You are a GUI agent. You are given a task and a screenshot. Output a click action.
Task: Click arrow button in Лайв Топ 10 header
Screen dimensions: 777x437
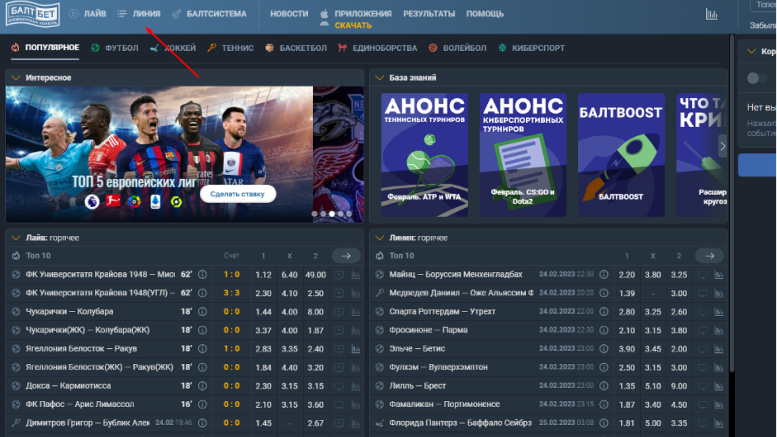[x=346, y=255]
